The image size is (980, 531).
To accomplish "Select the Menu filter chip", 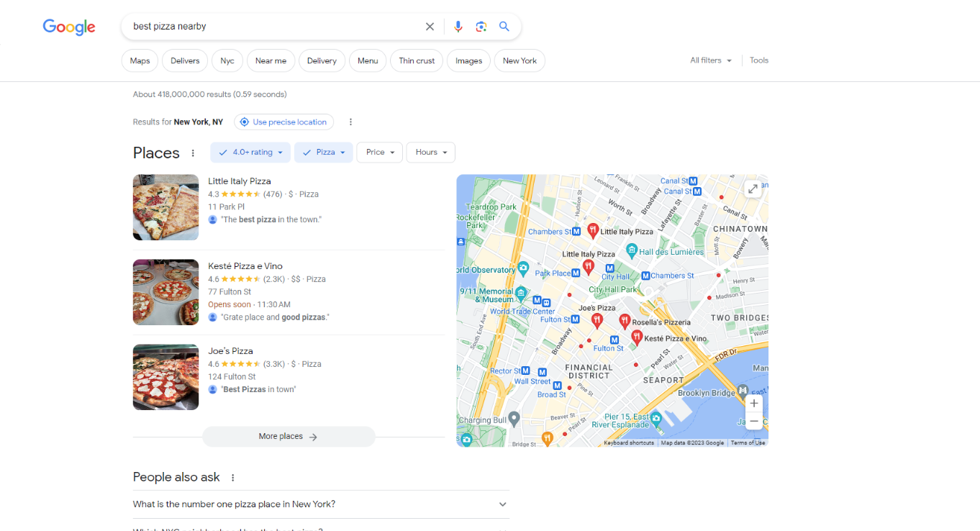I will click(x=368, y=61).
